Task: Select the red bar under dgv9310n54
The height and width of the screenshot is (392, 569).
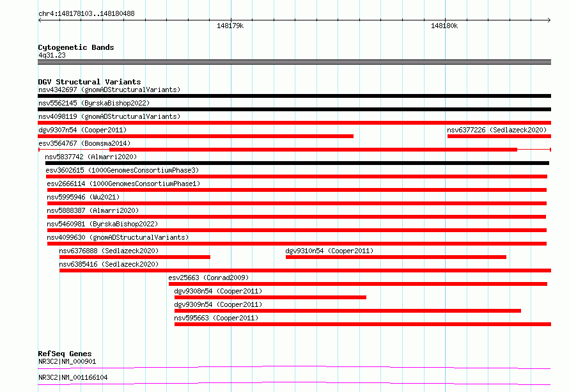Action: point(396,257)
